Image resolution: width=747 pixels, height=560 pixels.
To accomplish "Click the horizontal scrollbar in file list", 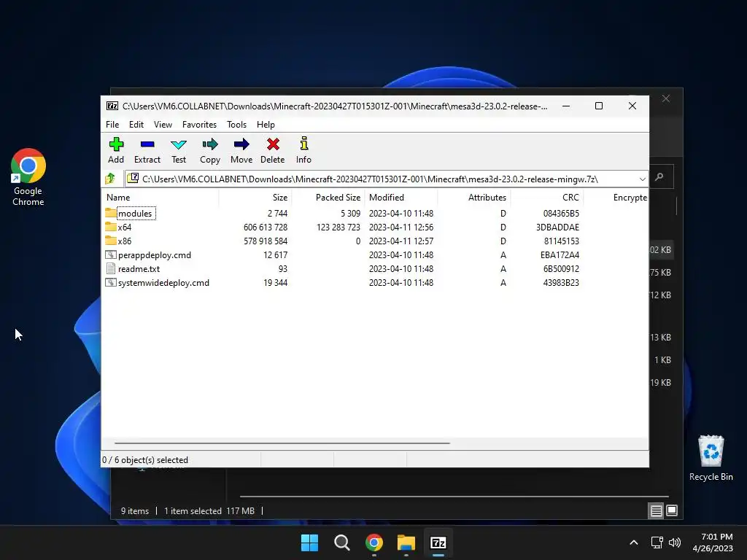I will click(282, 443).
